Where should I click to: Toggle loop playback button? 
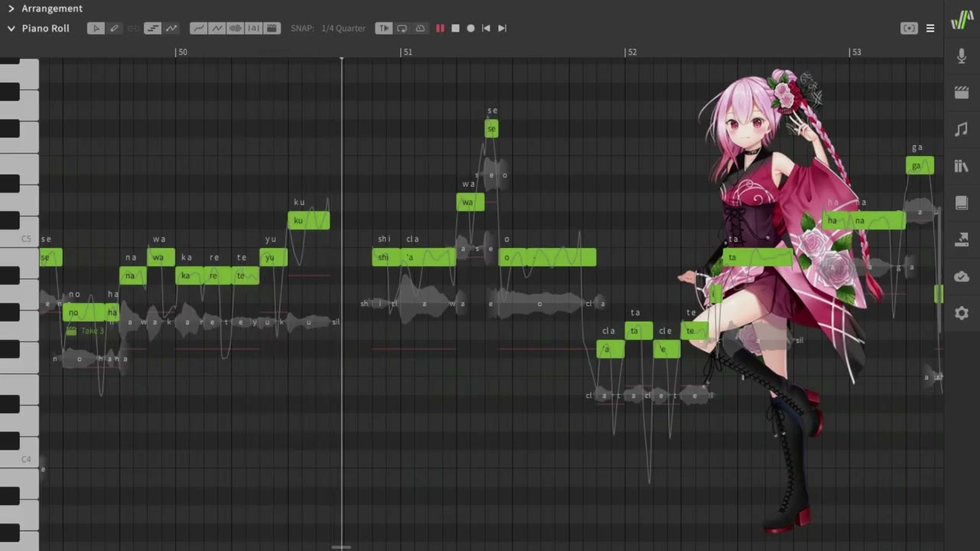[x=402, y=28]
